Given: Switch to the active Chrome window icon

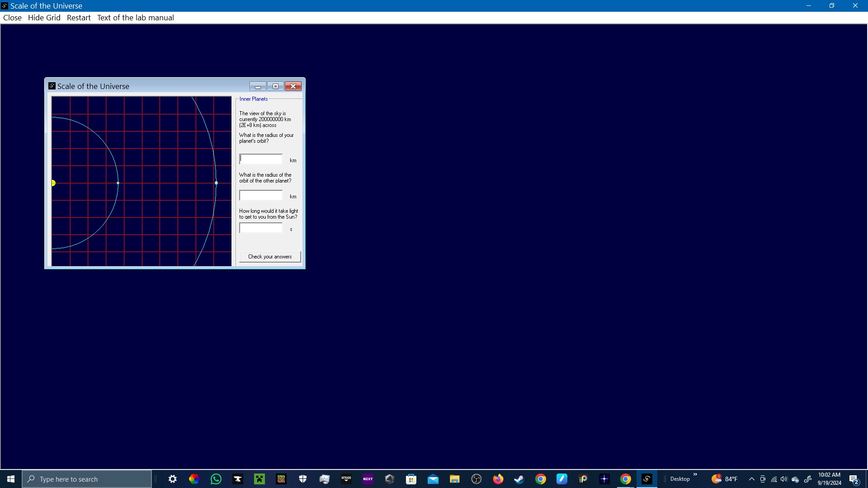Looking at the screenshot, I should [626, 479].
